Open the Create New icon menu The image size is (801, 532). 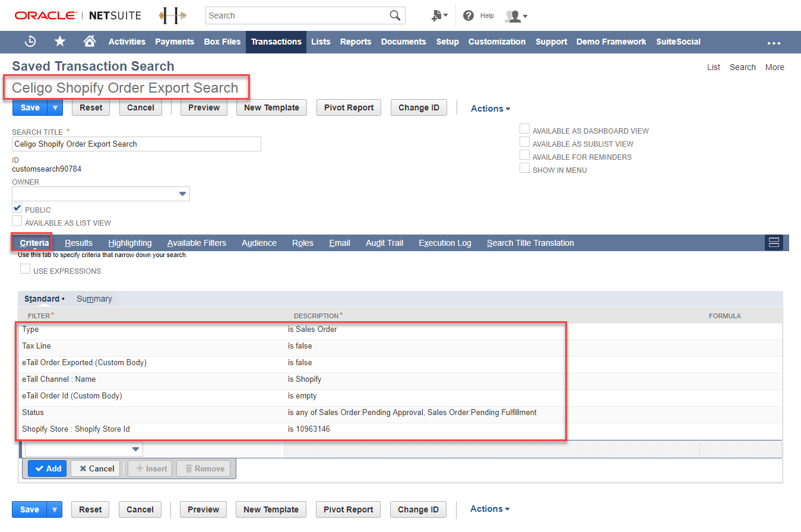coord(440,15)
